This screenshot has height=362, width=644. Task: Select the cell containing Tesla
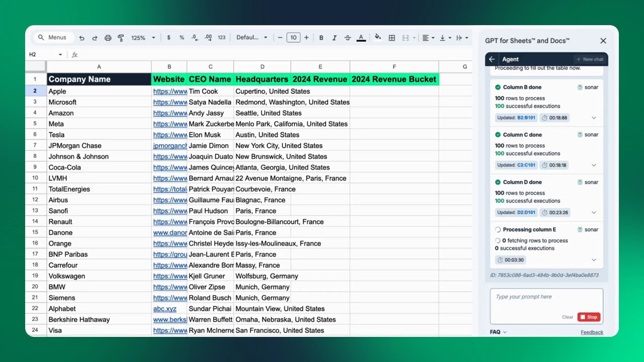click(99, 135)
